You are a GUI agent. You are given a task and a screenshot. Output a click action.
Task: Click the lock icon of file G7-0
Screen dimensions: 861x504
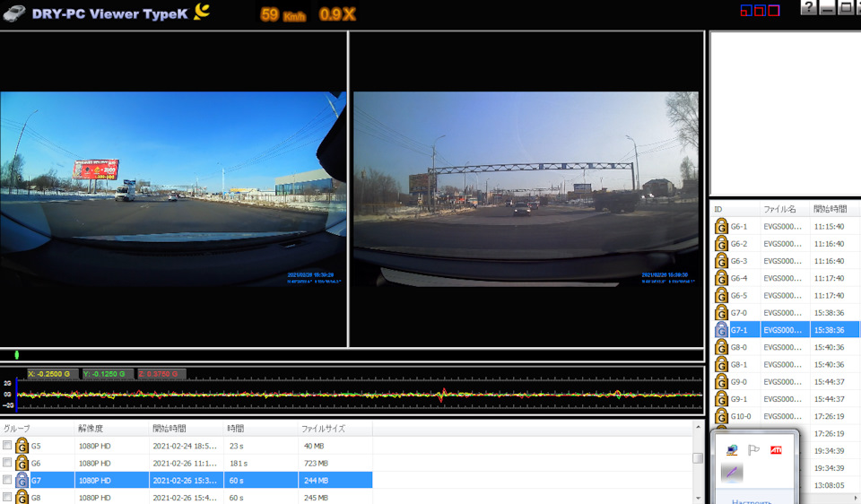(x=721, y=313)
